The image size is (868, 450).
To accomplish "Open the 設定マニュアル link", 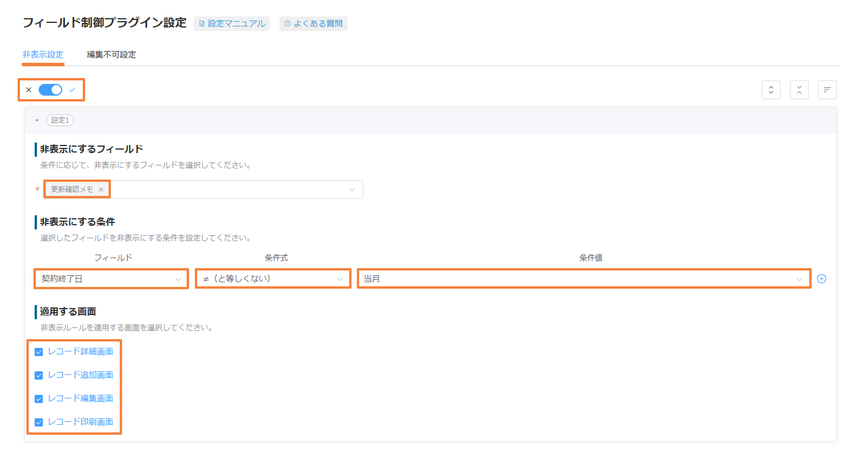I will 232,23.
